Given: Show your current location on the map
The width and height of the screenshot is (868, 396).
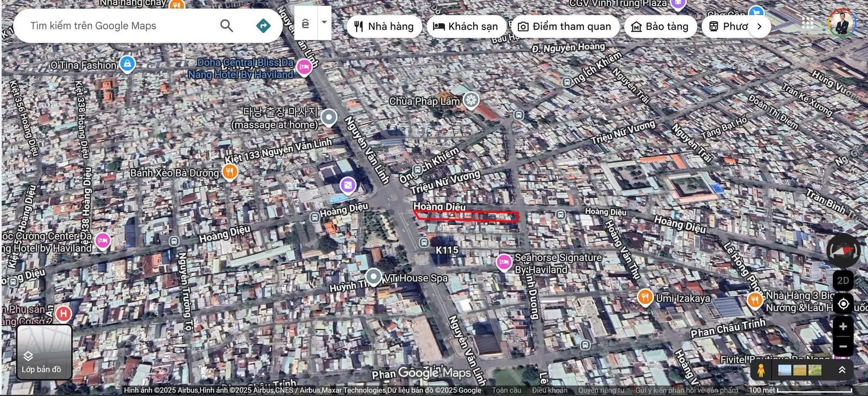Looking at the screenshot, I should click(x=843, y=304).
